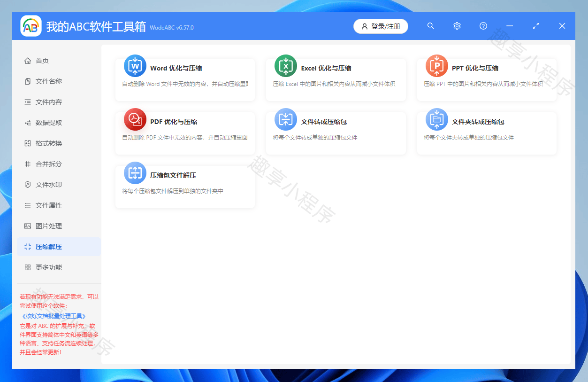
Task: Click the help question mark icon
Action: pos(483,26)
